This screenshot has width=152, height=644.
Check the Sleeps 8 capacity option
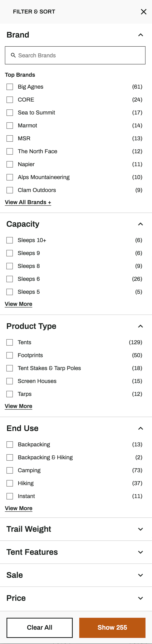10,266
